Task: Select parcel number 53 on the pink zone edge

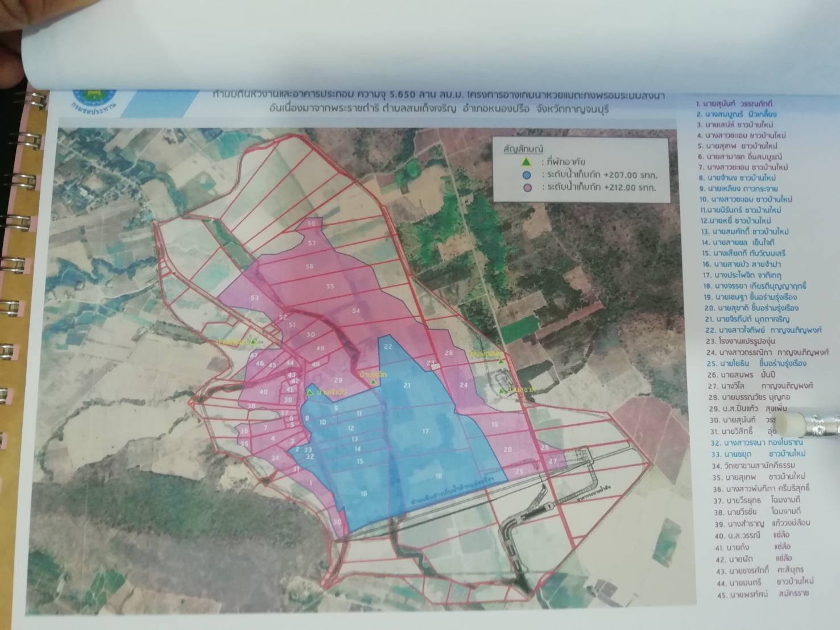Action: [254, 298]
